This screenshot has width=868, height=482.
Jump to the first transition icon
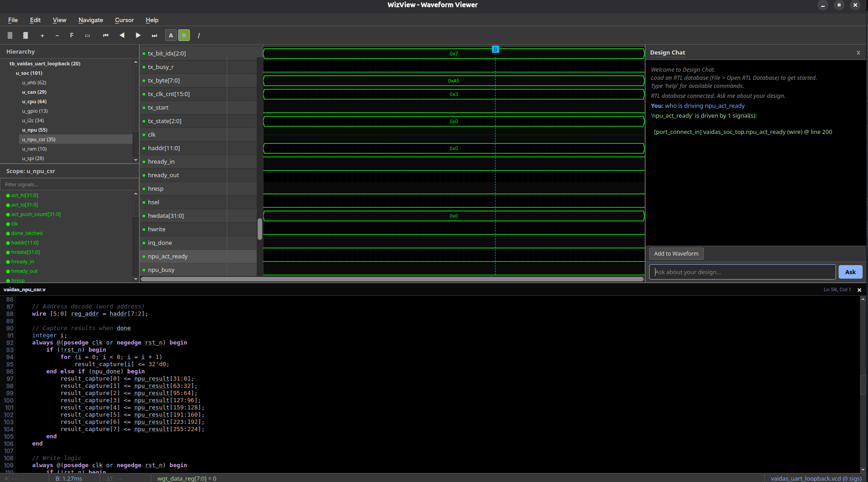click(x=106, y=35)
